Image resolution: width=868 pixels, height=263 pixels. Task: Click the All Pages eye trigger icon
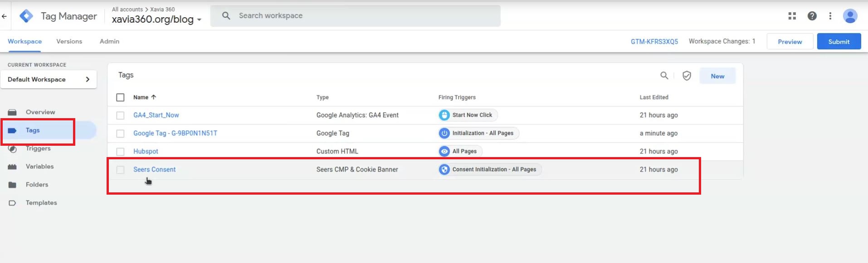tap(444, 151)
